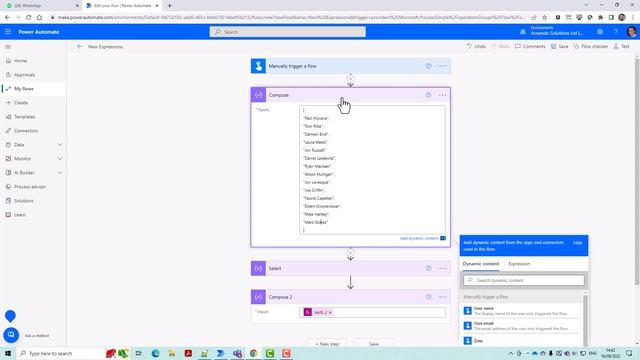Image resolution: width=640 pixels, height=360 pixels.
Task: Expand the Compose 2 card header
Action: 350,297
